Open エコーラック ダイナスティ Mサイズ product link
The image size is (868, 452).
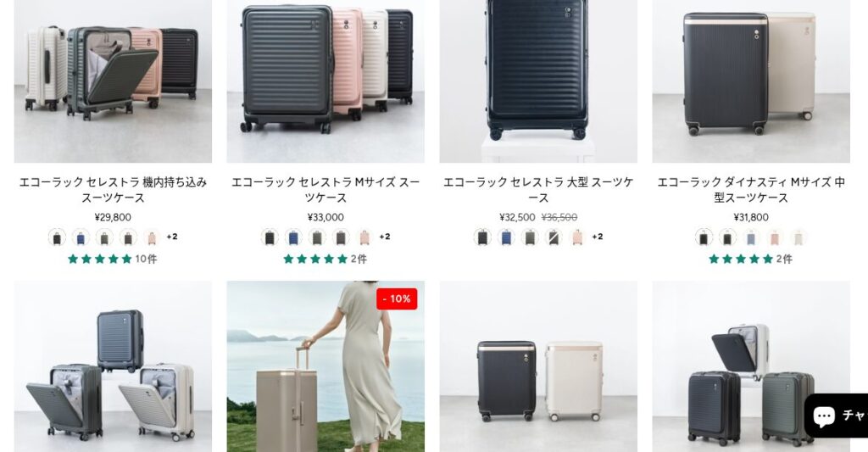point(751,189)
